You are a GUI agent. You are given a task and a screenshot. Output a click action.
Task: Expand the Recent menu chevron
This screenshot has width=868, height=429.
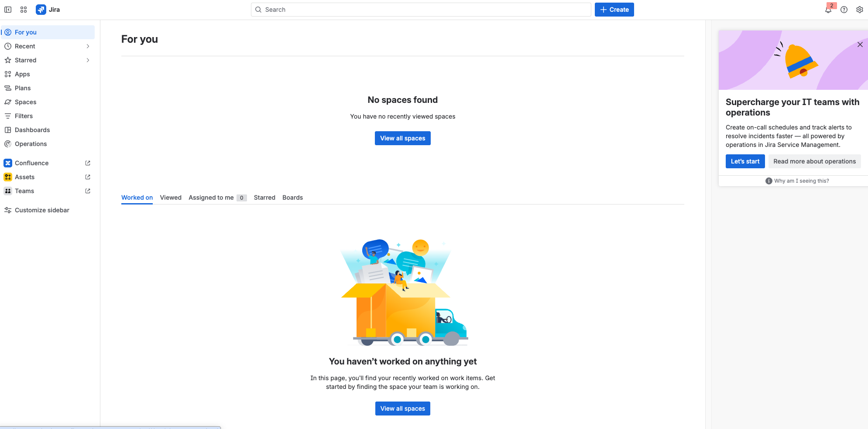click(x=88, y=46)
